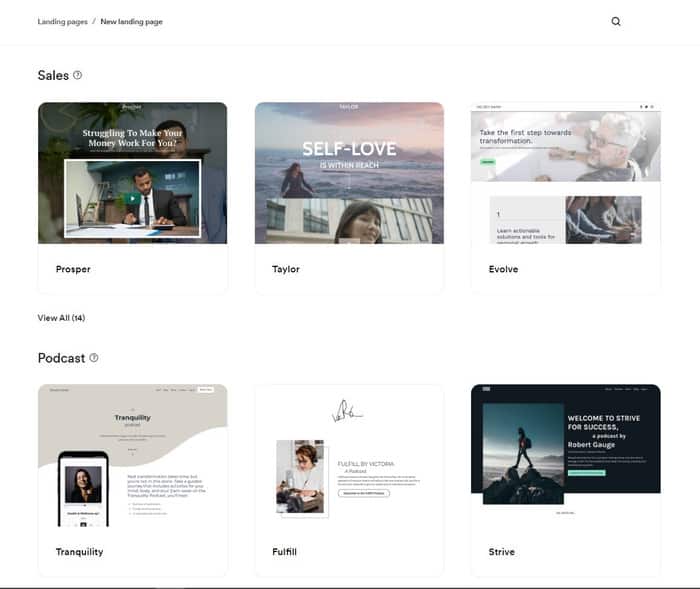Open View All (14) sales templates
Screen dimensions: 700x589
[61, 318]
